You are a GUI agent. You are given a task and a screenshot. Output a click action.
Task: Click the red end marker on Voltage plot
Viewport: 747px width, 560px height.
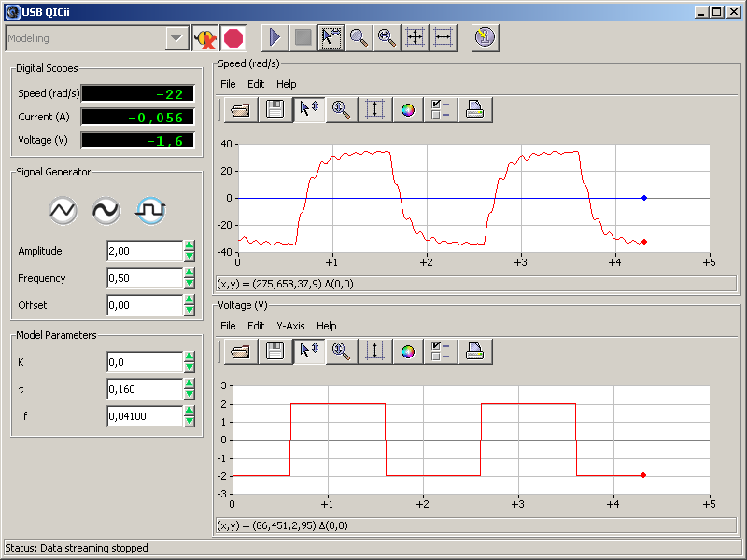[x=643, y=475]
